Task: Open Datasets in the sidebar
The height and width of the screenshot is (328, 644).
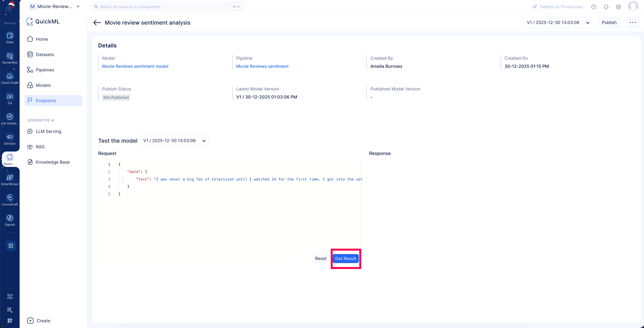Action: 53,55
